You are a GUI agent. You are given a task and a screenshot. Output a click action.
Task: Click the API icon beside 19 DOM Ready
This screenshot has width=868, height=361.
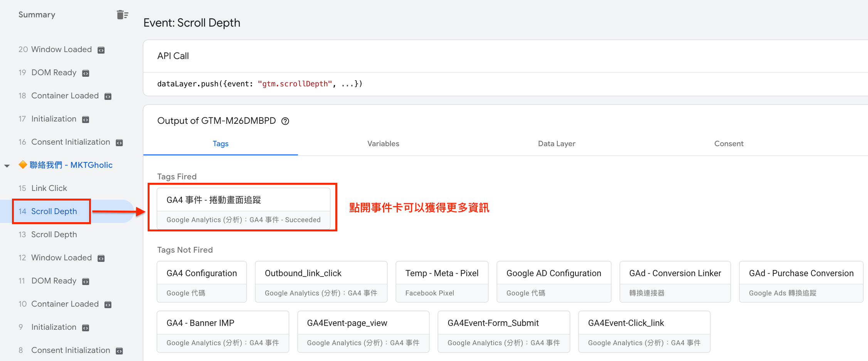point(86,73)
